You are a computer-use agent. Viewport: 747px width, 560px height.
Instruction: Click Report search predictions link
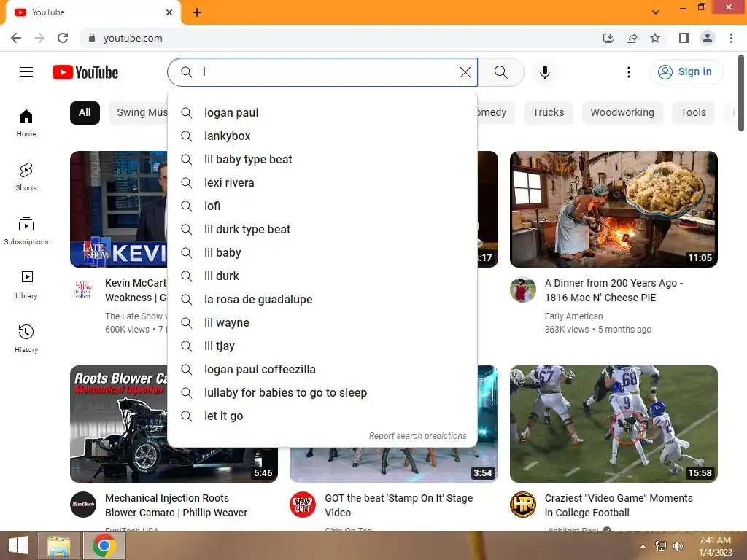(418, 436)
